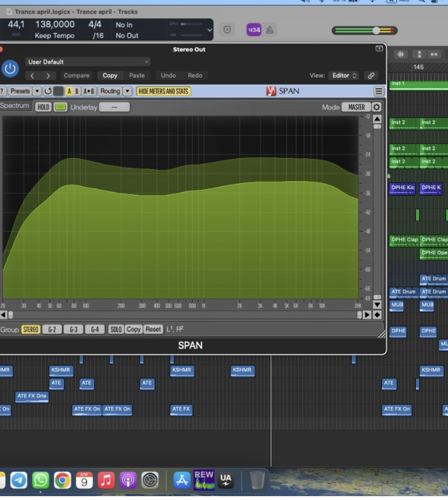This screenshot has width=448, height=500.
Task: Select the DPHE Kick region
Action: coord(402,188)
